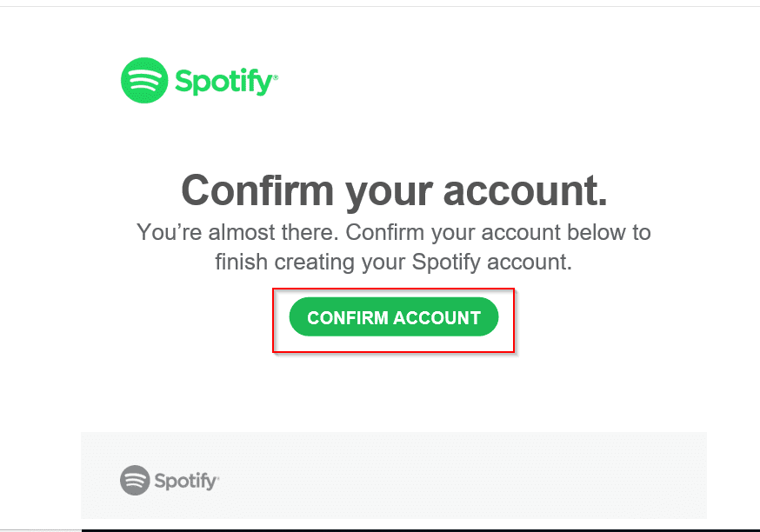Click the green Spotify wordmark in header
760x532 pixels.
coord(224,82)
